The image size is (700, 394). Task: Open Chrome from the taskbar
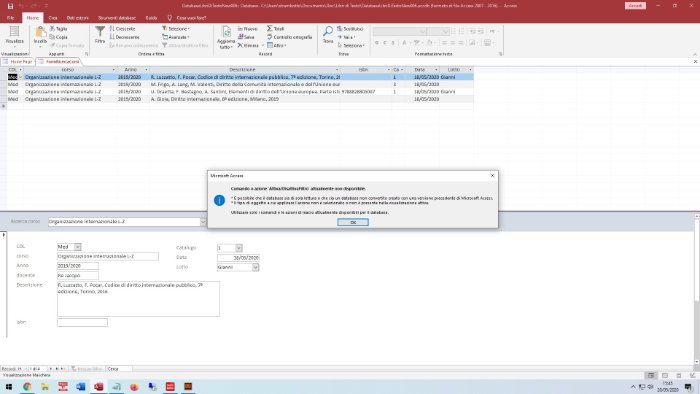coord(27,386)
